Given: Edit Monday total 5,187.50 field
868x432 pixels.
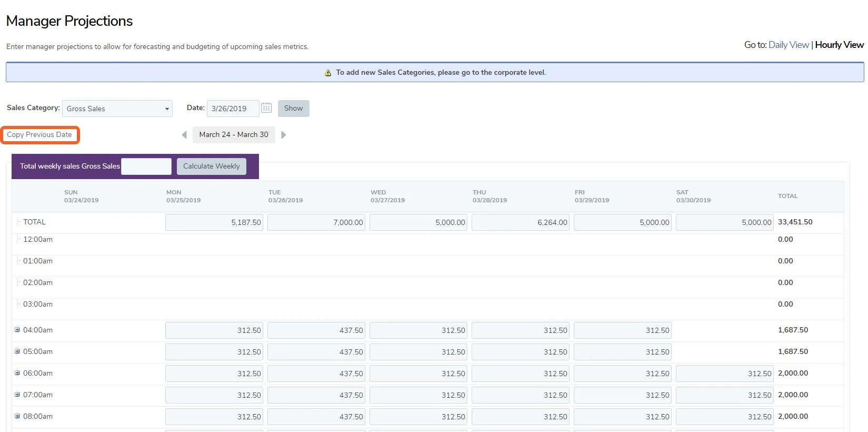Looking at the screenshot, I should 214,222.
